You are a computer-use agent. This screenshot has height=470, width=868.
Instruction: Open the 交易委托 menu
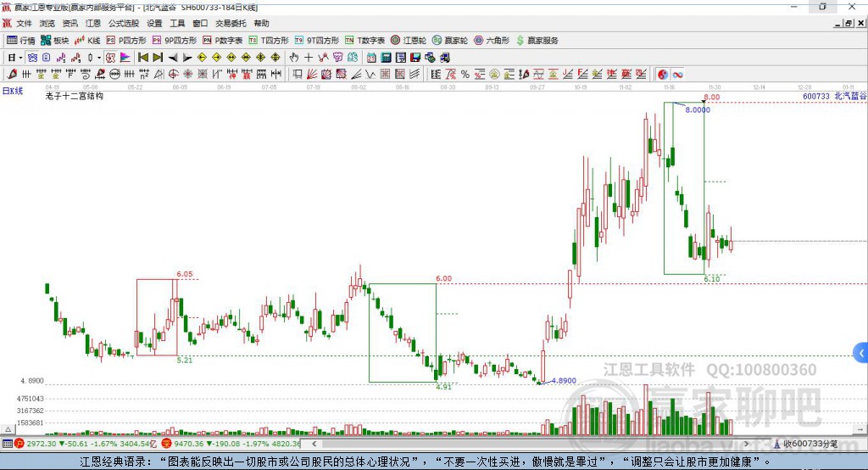pos(231,23)
